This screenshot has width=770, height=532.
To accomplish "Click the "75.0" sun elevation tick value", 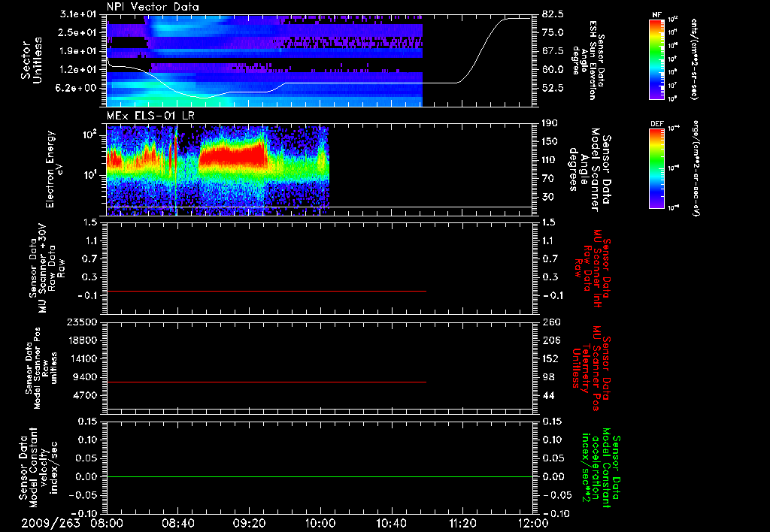I will click(553, 32).
